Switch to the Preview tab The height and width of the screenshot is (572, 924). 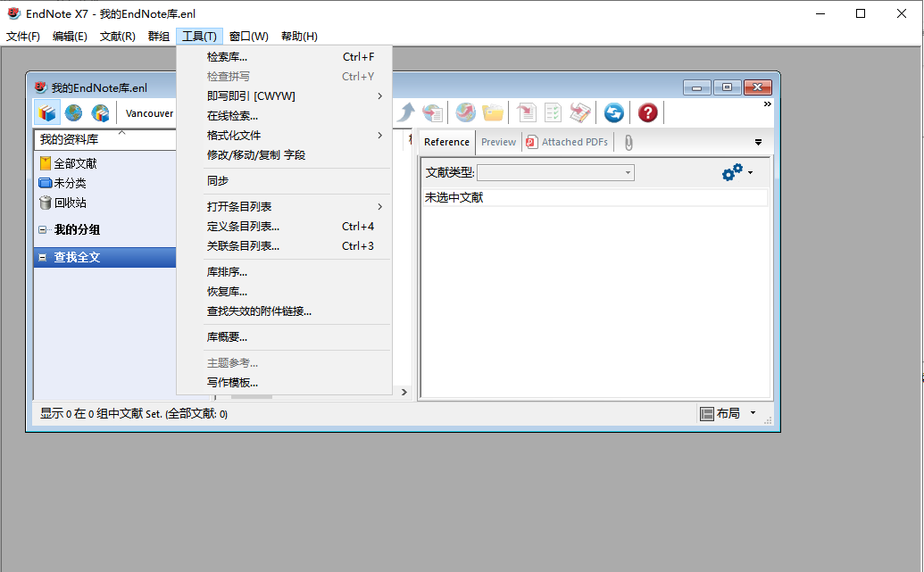(498, 143)
